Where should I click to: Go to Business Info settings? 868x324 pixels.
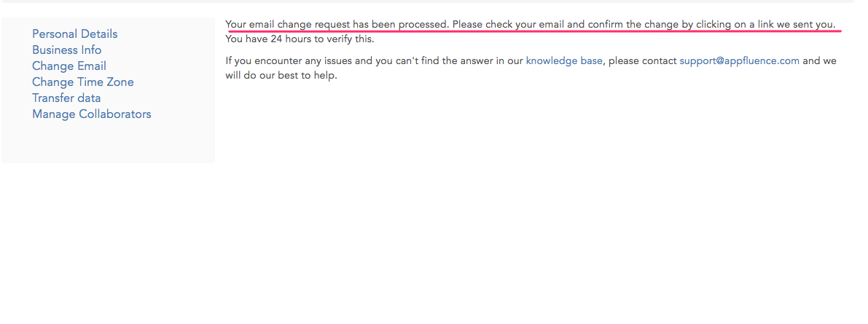coord(66,50)
